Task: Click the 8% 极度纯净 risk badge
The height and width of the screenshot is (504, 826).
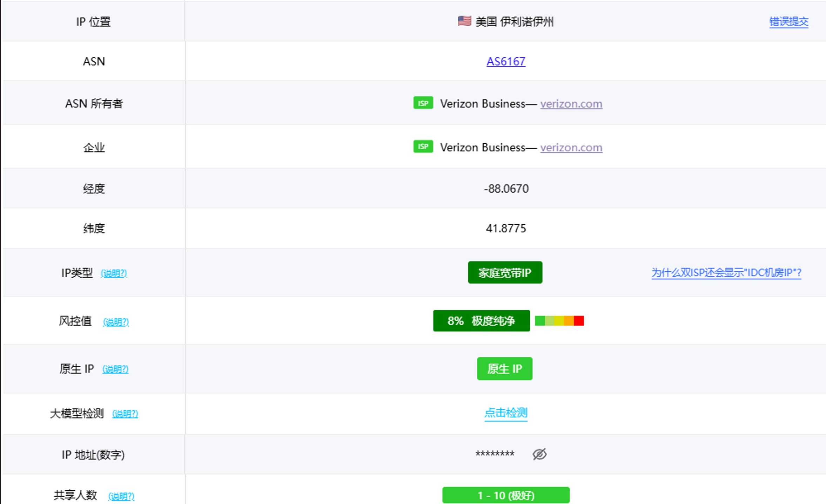Action: click(x=481, y=321)
